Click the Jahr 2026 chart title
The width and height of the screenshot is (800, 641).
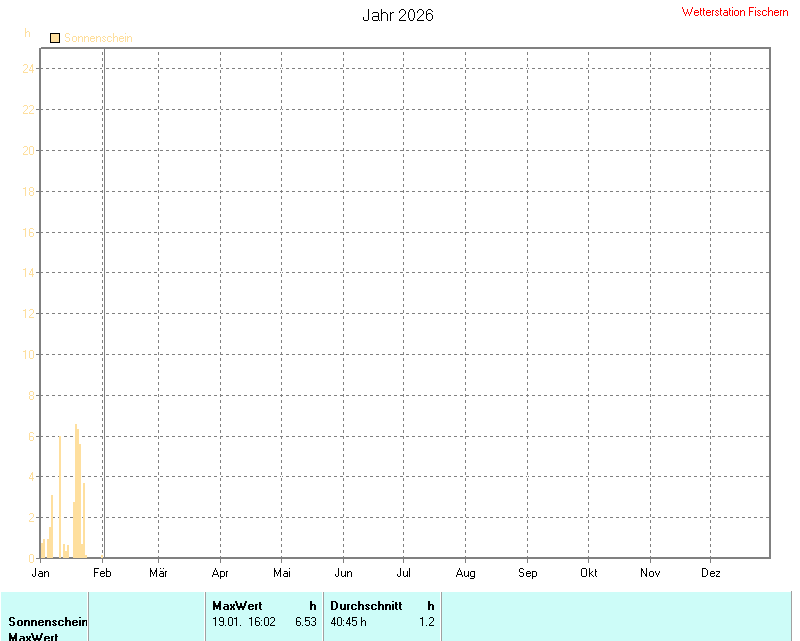tap(397, 15)
